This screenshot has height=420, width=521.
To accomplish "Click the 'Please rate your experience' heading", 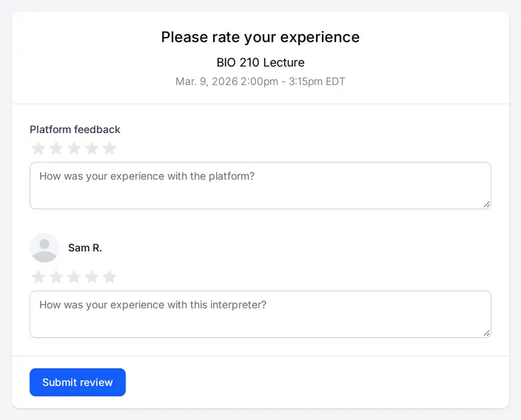I will pyautogui.click(x=260, y=37).
